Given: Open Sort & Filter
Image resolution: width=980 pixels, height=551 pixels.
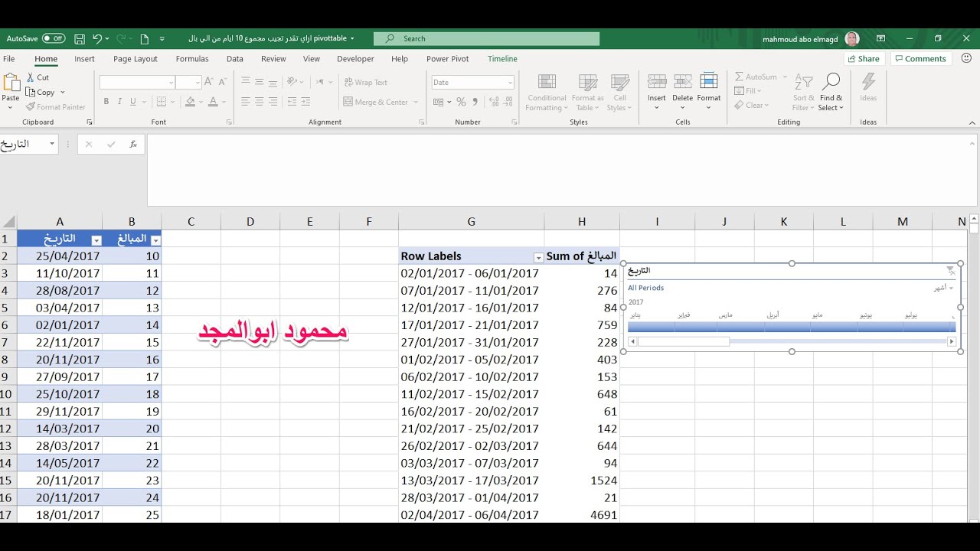Looking at the screenshot, I should (x=804, y=92).
